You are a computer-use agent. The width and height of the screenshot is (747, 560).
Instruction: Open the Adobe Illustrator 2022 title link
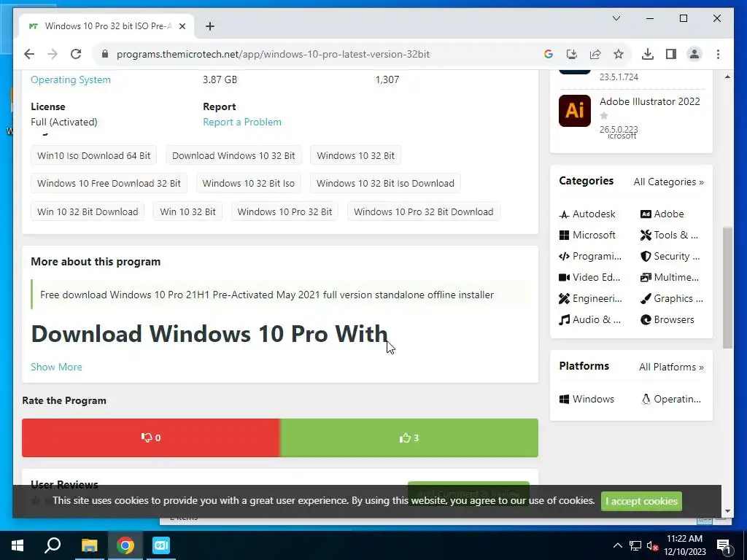point(650,101)
